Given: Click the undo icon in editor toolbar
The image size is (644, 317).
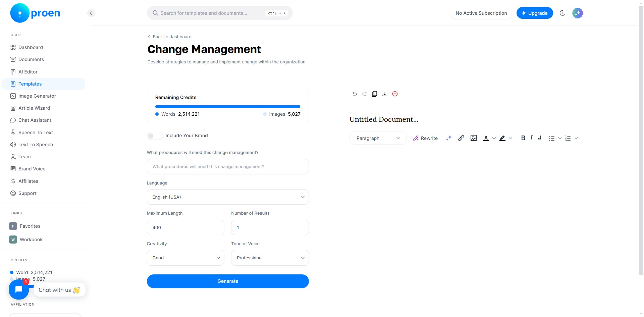Looking at the screenshot, I should (x=355, y=94).
